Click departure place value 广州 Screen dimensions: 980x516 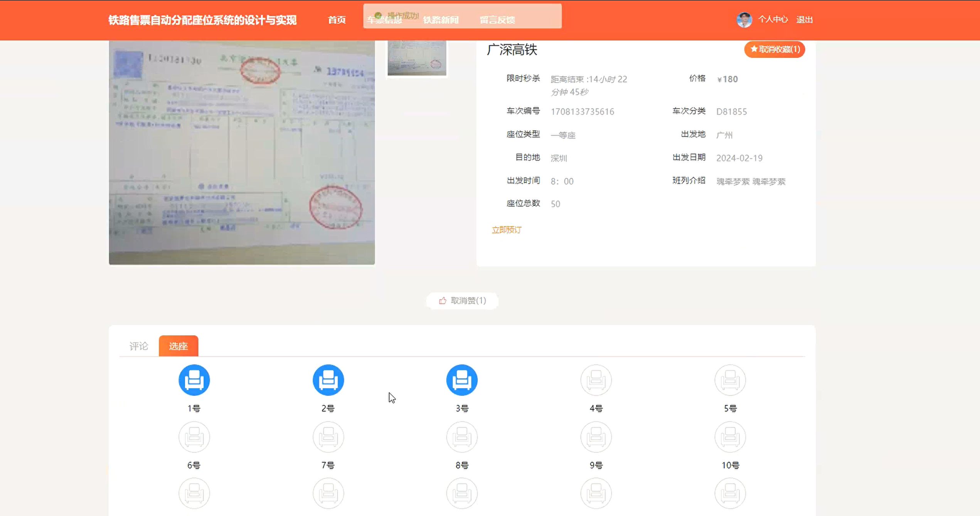click(x=724, y=135)
